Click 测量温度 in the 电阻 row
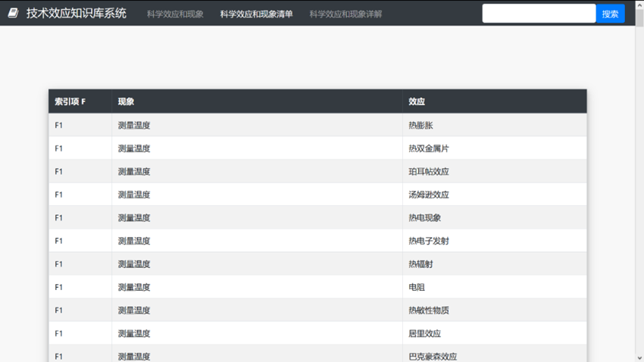Image resolution: width=644 pixels, height=362 pixels. 134,287
